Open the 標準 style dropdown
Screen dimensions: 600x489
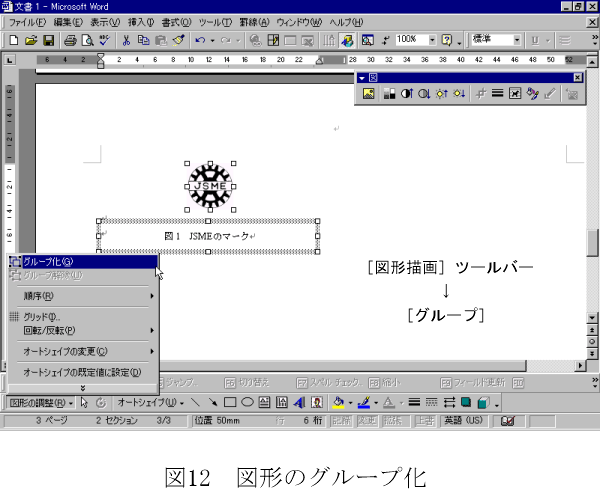pos(517,40)
